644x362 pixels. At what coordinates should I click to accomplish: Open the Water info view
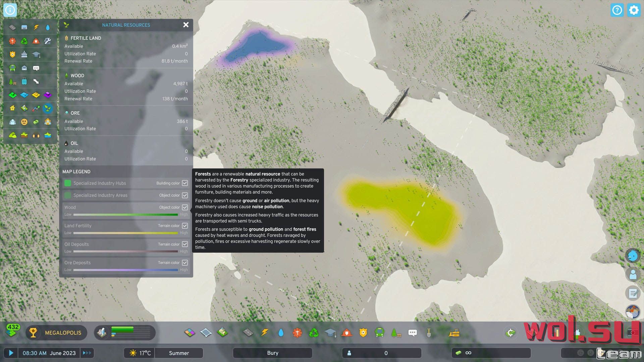48,27
